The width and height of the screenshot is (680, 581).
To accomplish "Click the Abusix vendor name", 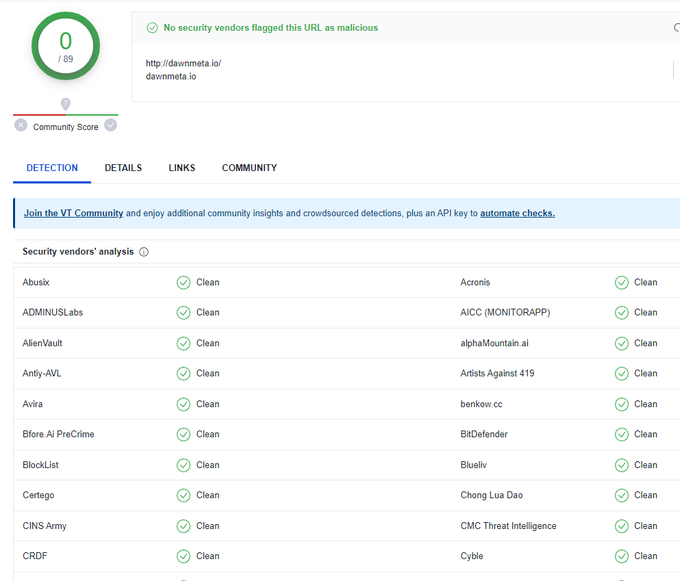I will (x=36, y=282).
